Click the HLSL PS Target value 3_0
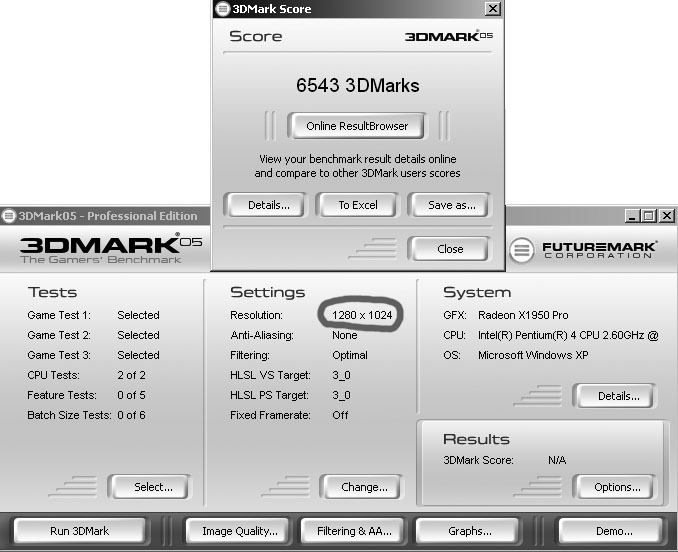The height and width of the screenshot is (552, 678). tap(341, 395)
